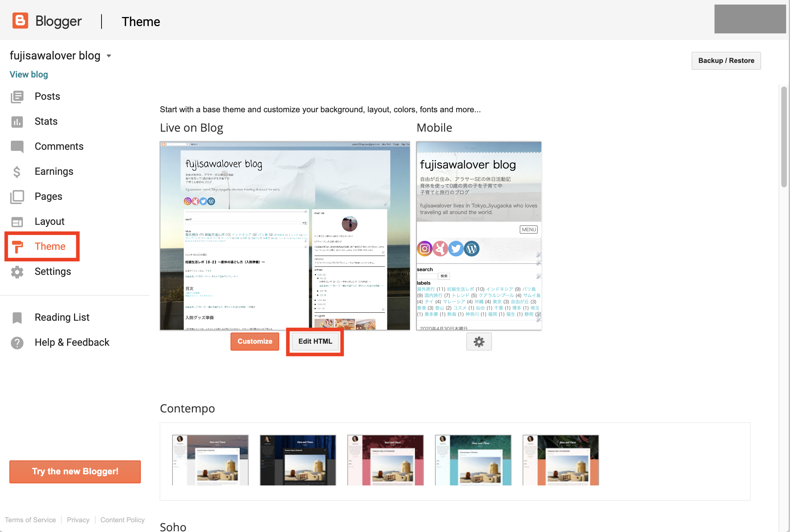The height and width of the screenshot is (532, 790).
Task: Click the Contempo section heading
Action: (x=187, y=409)
